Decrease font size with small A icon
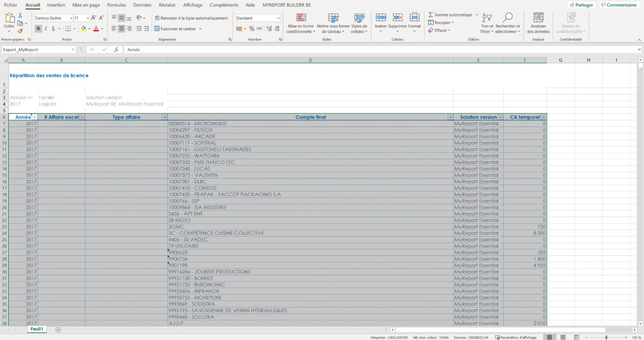Viewport: 644px width, 340px height. pos(101,18)
